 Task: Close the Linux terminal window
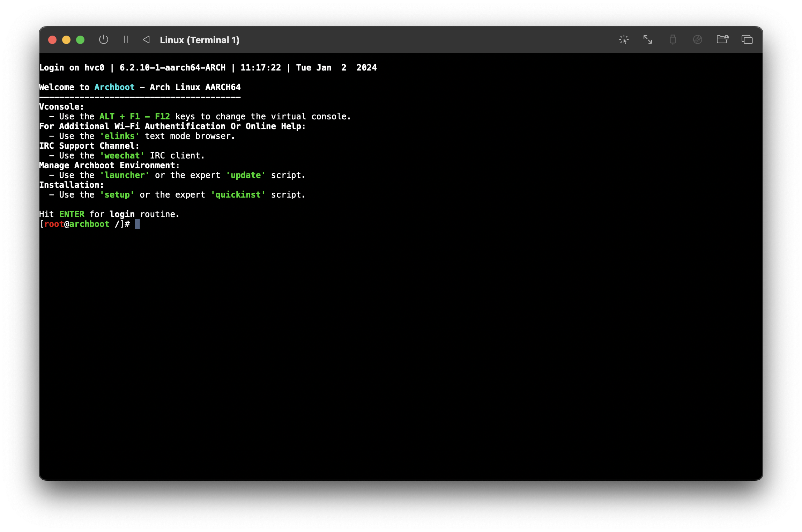52,40
